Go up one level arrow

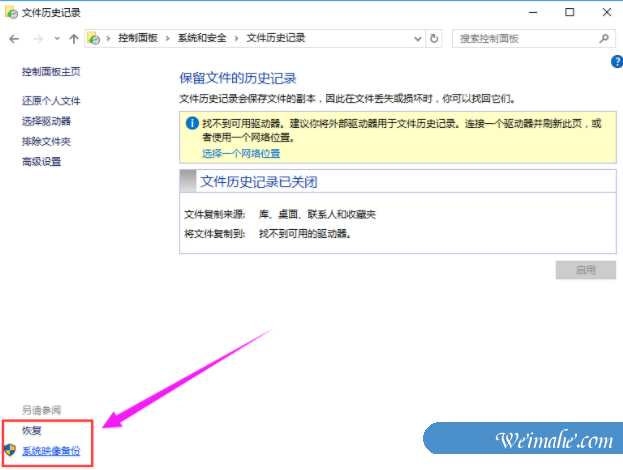click(x=74, y=39)
